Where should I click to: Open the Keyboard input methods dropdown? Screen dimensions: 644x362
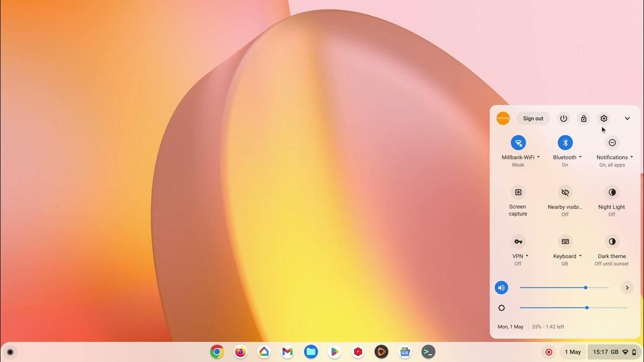568,256
